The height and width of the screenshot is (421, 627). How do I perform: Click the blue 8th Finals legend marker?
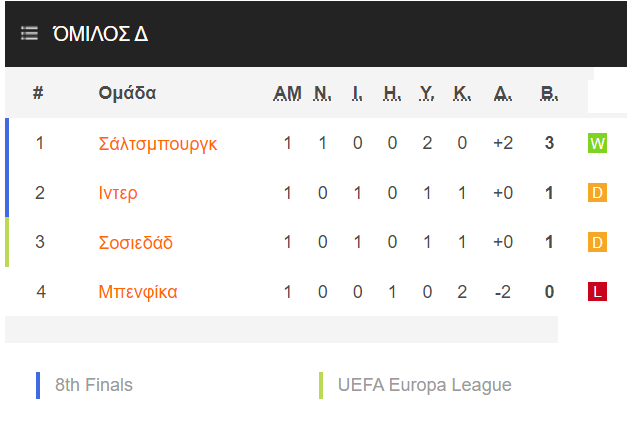[x=38, y=385]
